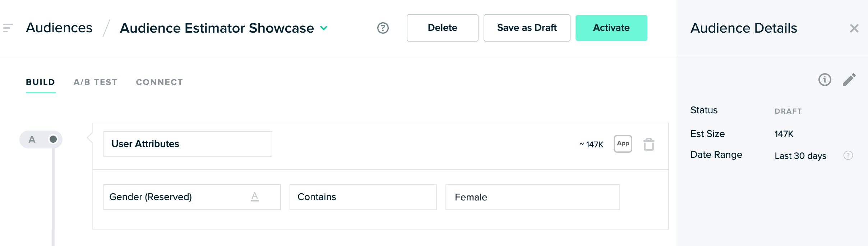
Task: Toggle the criteria A node switch
Action: coord(53,139)
